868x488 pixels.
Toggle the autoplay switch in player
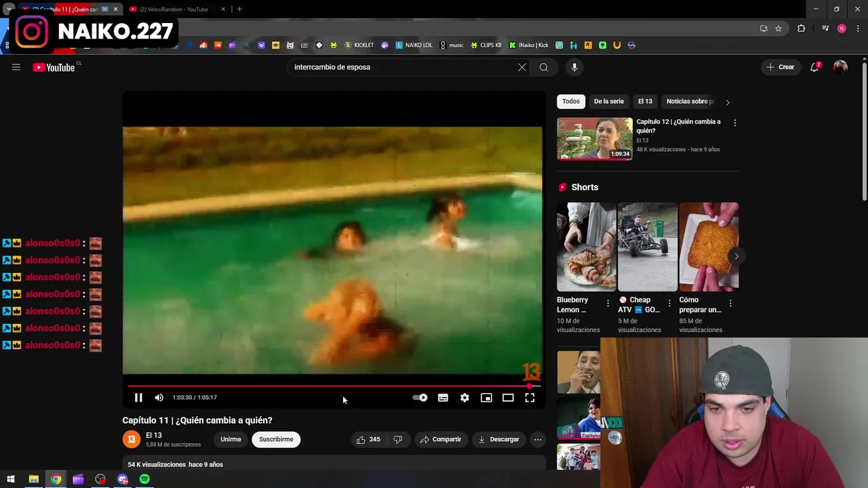point(420,398)
